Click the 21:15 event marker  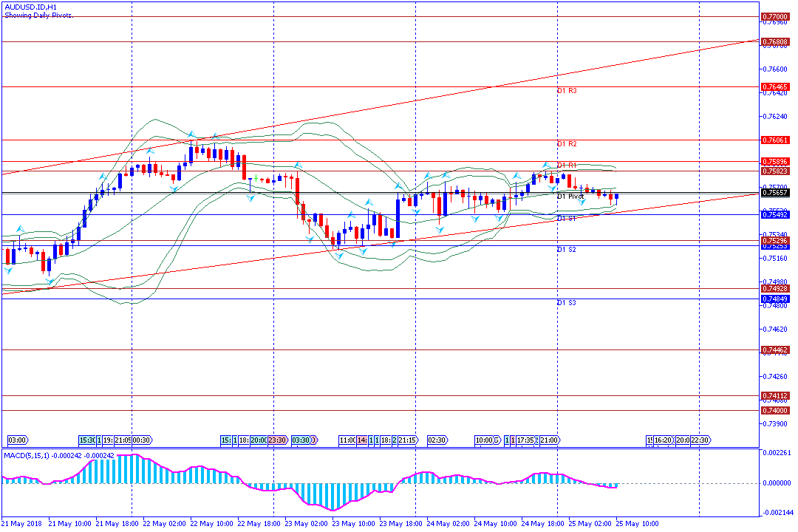pos(409,440)
